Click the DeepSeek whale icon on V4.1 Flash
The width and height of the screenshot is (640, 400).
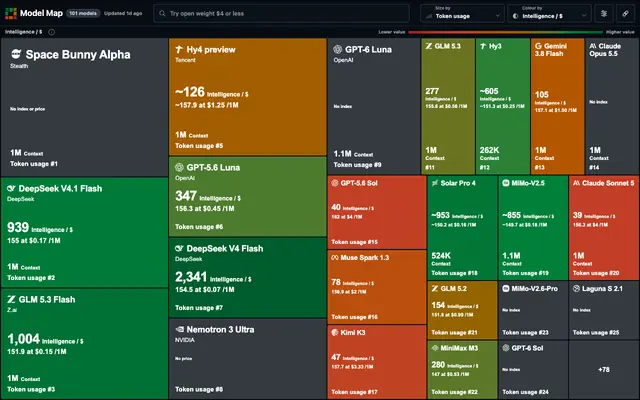pos(11,188)
